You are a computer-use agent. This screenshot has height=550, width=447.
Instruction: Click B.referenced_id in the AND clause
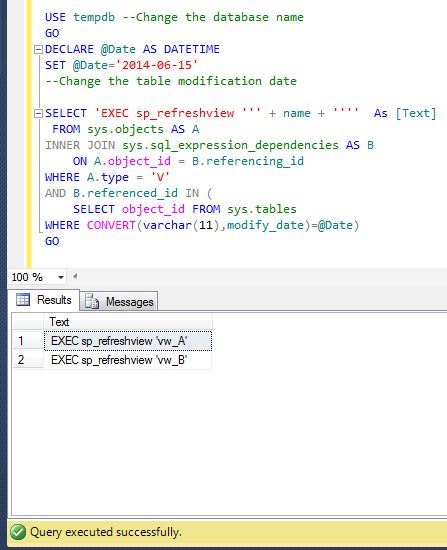pyautogui.click(x=125, y=193)
